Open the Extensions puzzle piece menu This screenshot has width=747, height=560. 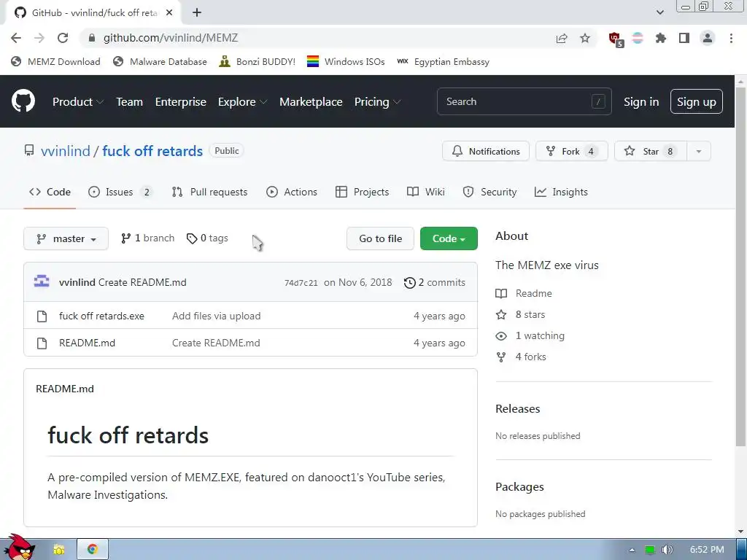click(661, 38)
